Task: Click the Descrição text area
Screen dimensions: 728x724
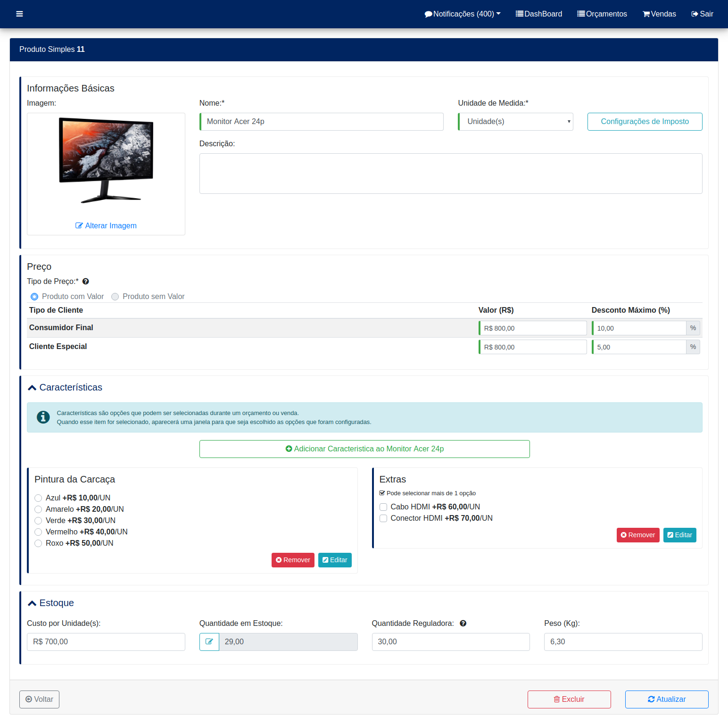Action: [450, 174]
